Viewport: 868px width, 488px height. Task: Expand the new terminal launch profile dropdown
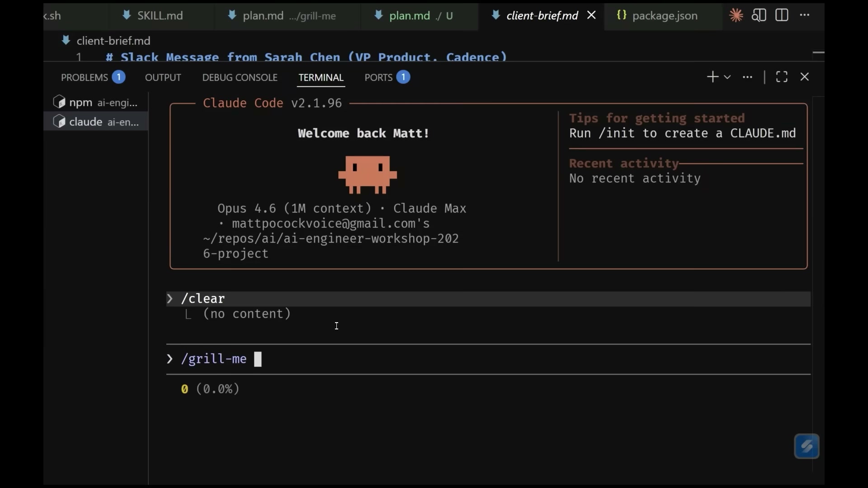pos(727,77)
